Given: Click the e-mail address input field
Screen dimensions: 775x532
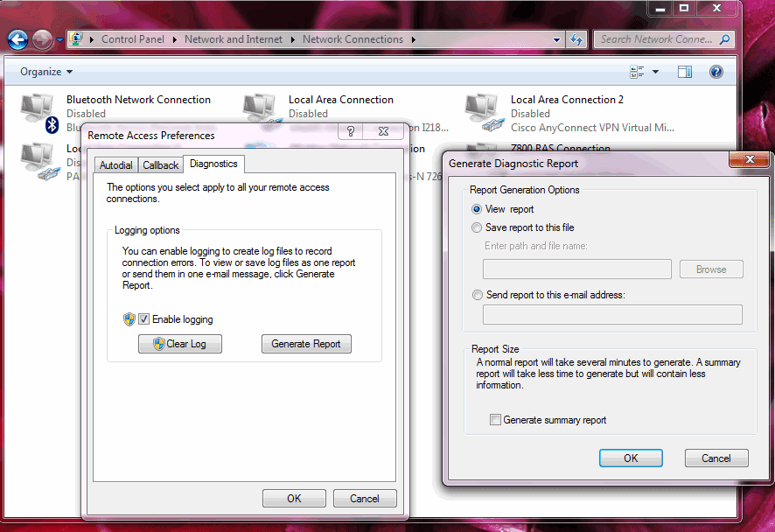Looking at the screenshot, I should pyautogui.click(x=612, y=314).
